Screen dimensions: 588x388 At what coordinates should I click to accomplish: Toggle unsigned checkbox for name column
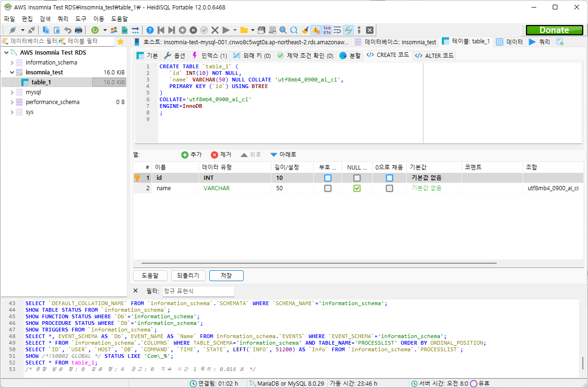(328, 188)
